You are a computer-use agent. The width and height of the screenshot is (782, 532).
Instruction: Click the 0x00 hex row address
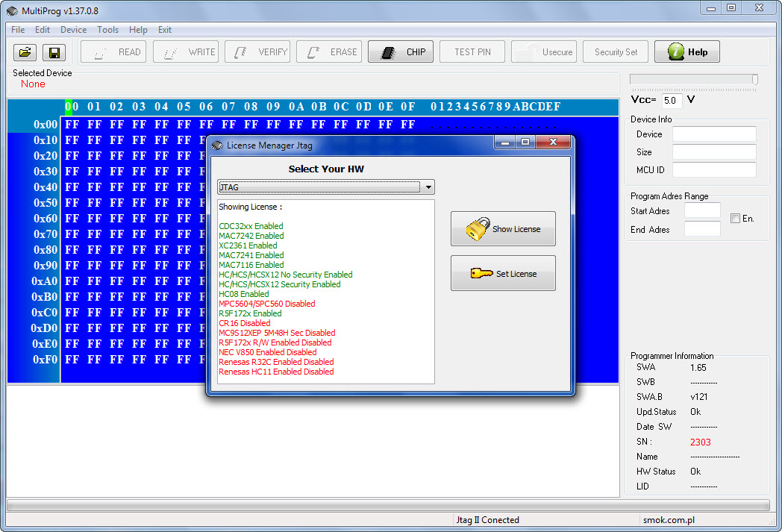[46, 124]
